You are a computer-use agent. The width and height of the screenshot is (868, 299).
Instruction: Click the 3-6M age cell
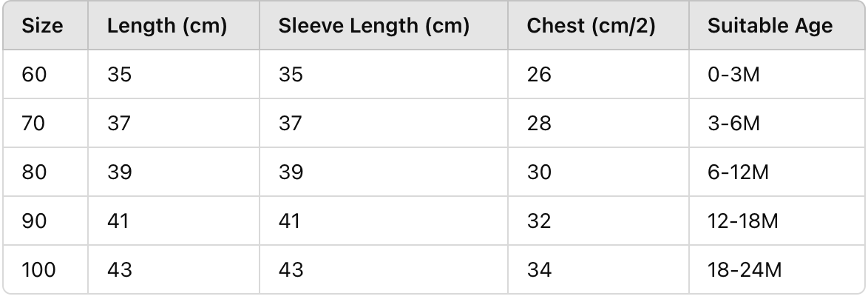pyautogui.click(x=733, y=124)
